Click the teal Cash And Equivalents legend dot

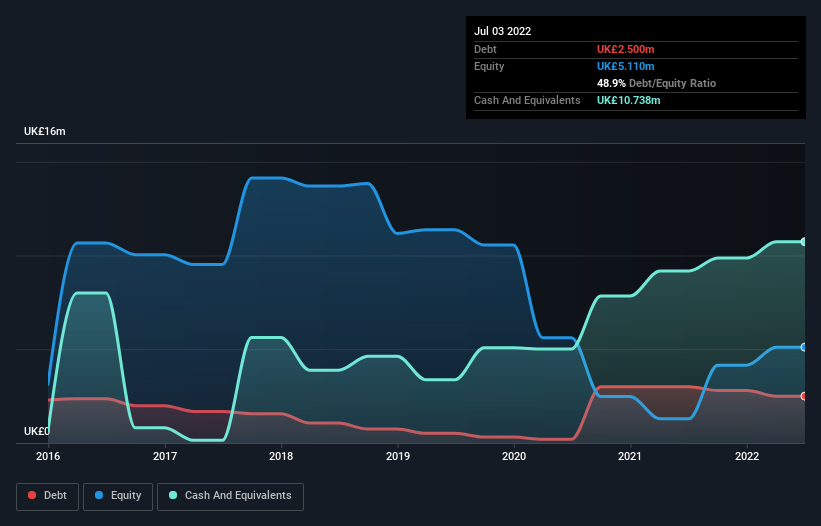point(173,495)
